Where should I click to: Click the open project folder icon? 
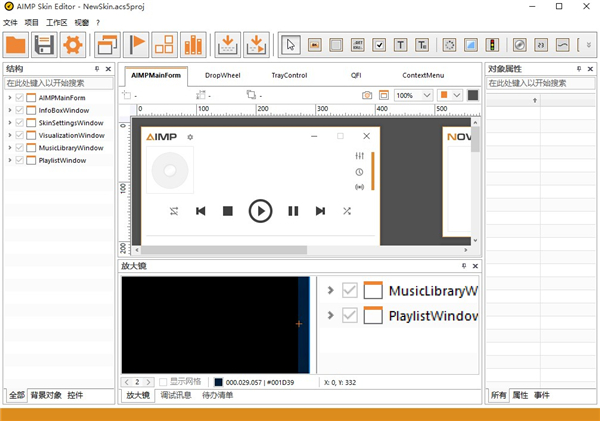tap(16, 44)
